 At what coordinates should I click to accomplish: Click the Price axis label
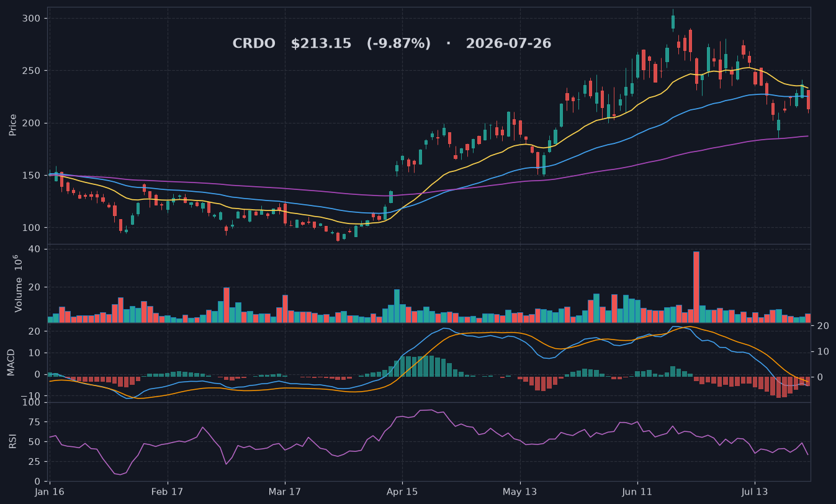coord(12,125)
